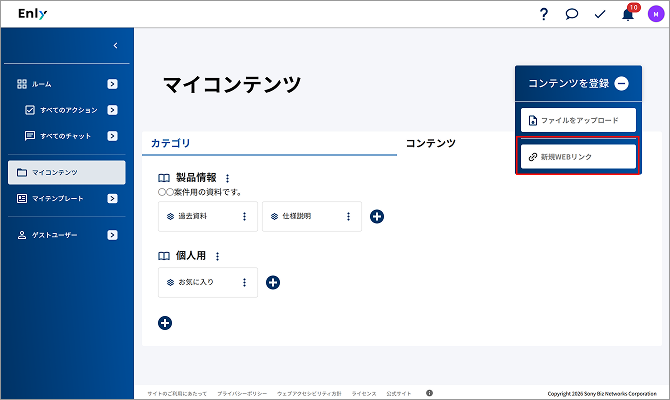Viewport: 670px width, 400px height.
Task: Click the footer info circle icon
Action: point(429,393)
